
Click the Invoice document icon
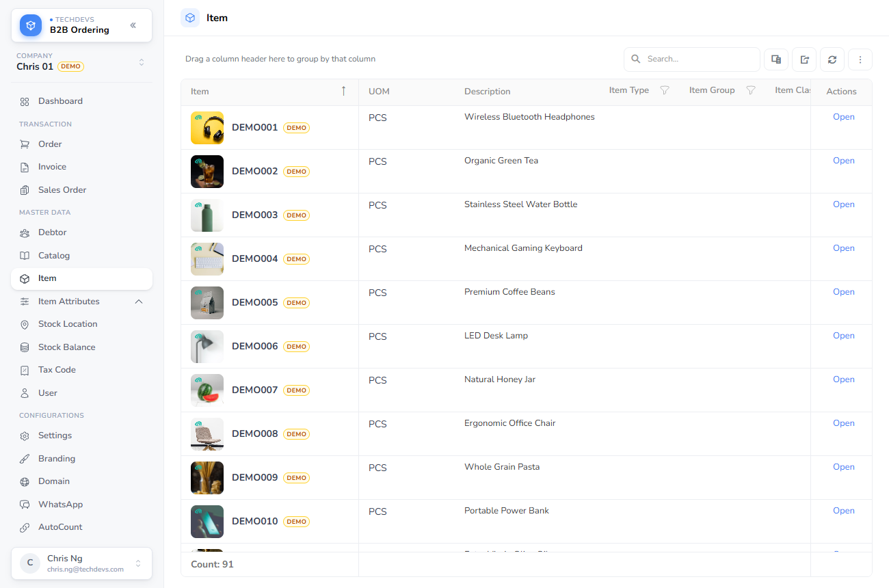click(x=25, y=167)
